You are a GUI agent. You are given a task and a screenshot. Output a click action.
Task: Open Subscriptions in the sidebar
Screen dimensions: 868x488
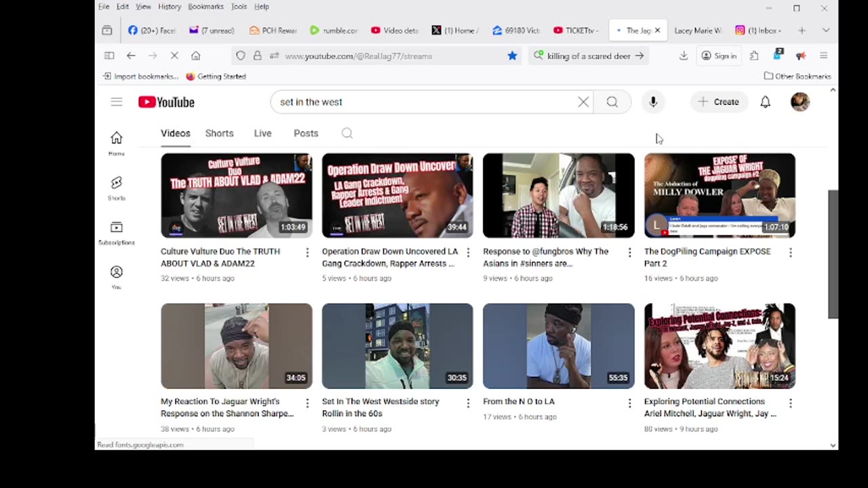click(x=117, y=232)
